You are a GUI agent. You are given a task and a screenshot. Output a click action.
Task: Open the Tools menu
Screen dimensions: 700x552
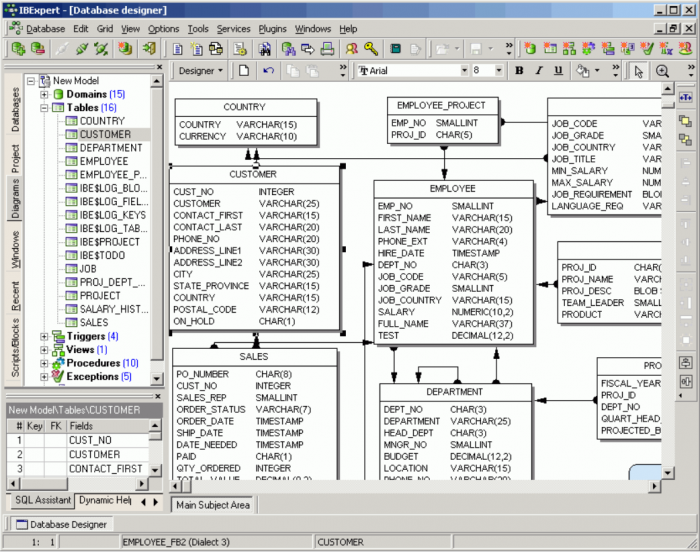pos(198,29)
